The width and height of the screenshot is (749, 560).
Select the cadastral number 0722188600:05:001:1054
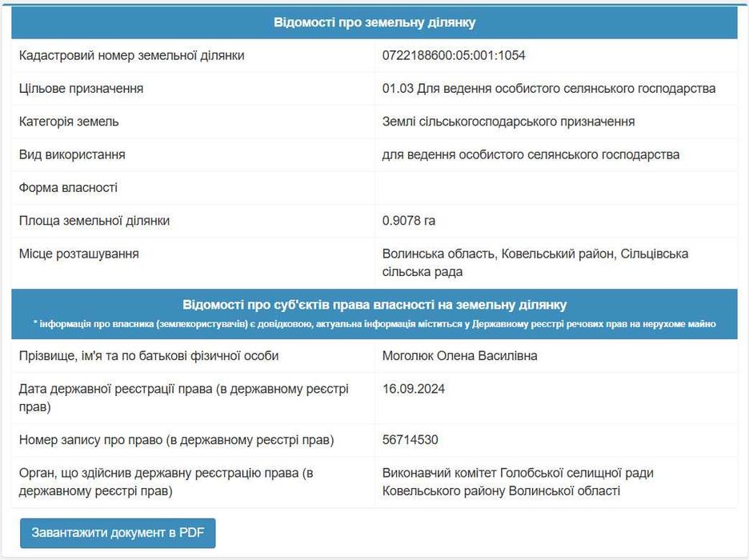pos(454,55)
